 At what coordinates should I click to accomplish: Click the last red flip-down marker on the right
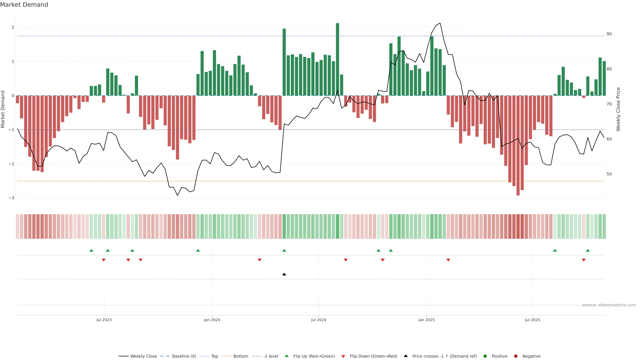tap(584, 260)
